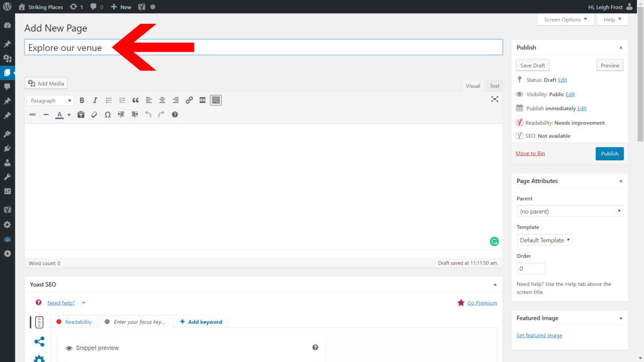Viewport: 644px width, 362px height.
Task: Toggle the Snippet preview eye icon
Action: click(69, 348)
